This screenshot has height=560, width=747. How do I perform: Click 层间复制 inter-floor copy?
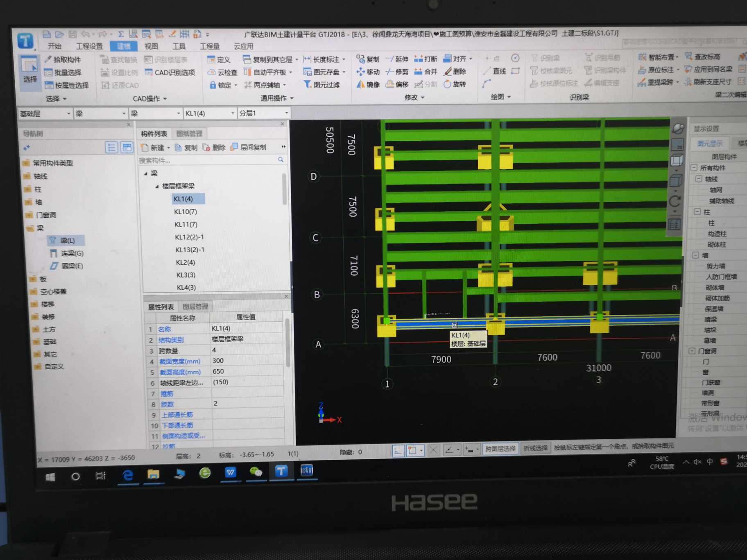[249, 147]
